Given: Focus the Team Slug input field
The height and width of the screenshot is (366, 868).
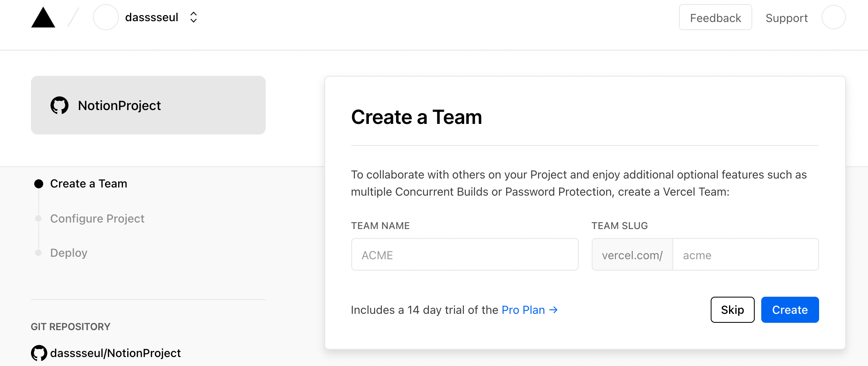Looking at the screenshot, I should point(745,255).
